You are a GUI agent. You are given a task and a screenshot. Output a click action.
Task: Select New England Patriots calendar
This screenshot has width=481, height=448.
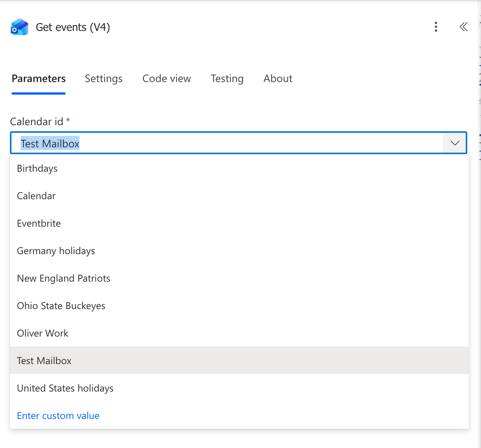click(x=64, y=279)
